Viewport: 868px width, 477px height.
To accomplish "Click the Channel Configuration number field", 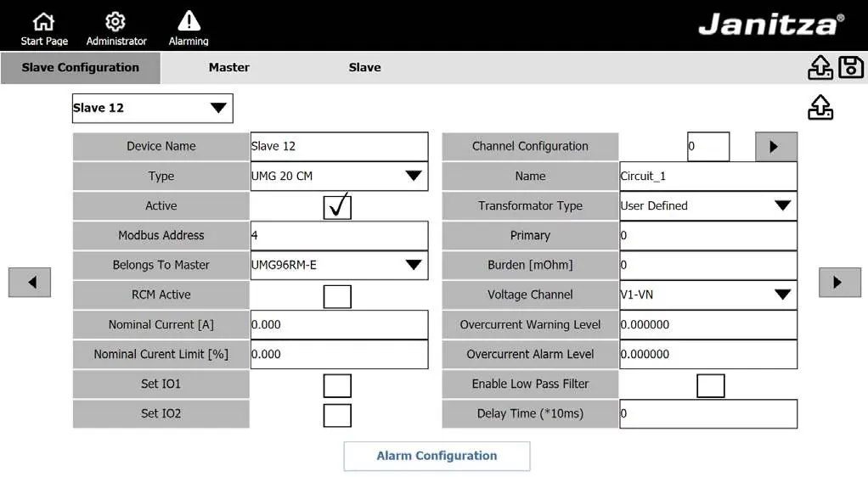I will tap(708, 146).
